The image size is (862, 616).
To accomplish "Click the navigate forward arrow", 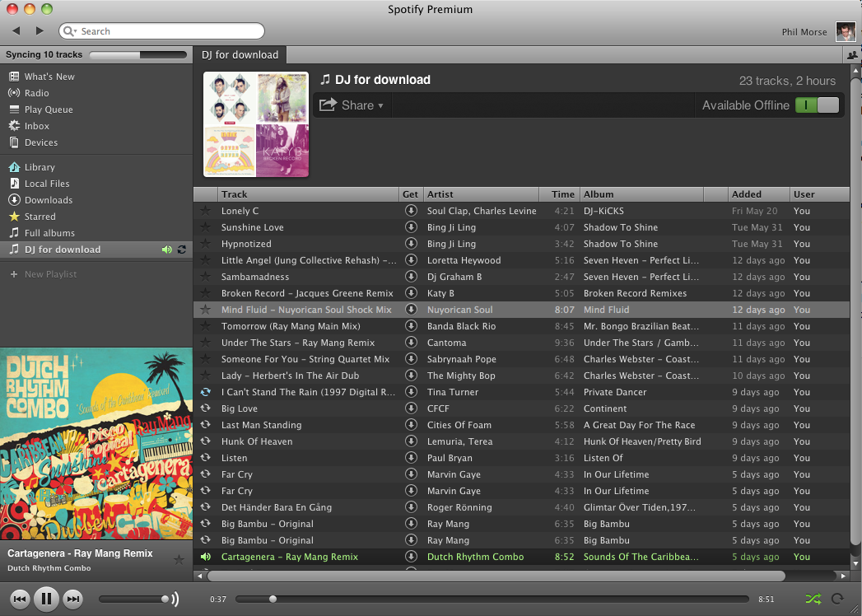I will tap(40, 30).
